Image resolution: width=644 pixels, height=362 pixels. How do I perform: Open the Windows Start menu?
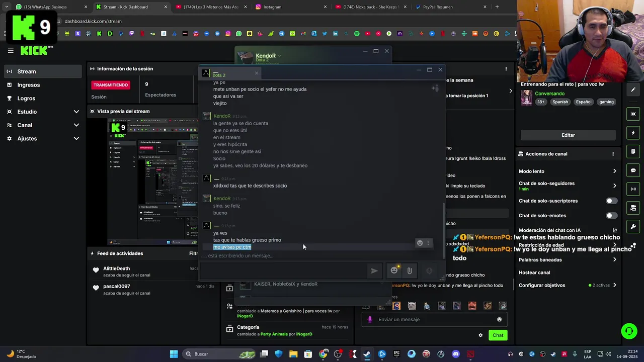(x=174, y=354)
